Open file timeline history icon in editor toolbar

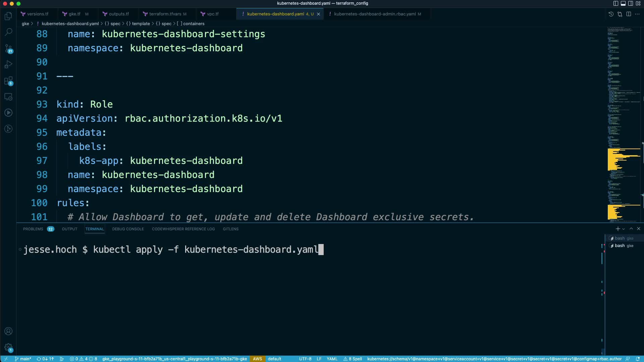(611, 14)
